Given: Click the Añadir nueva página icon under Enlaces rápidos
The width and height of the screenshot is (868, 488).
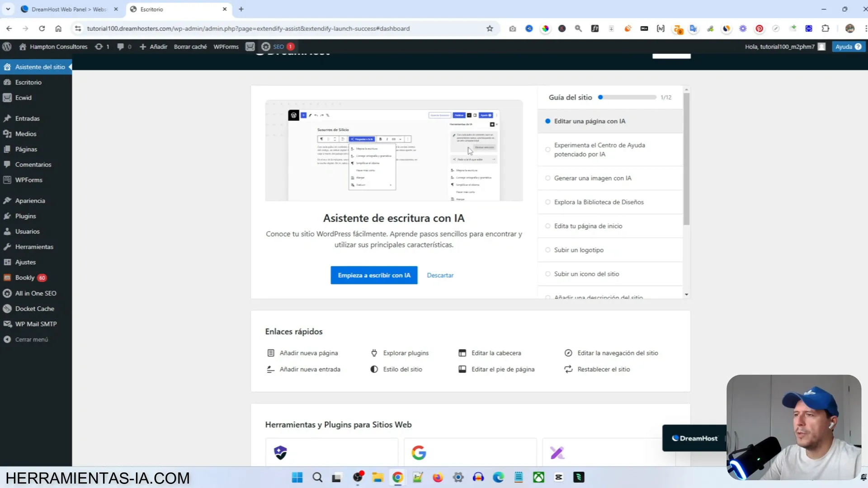Looking at the screenshot, I should point(270,353).
